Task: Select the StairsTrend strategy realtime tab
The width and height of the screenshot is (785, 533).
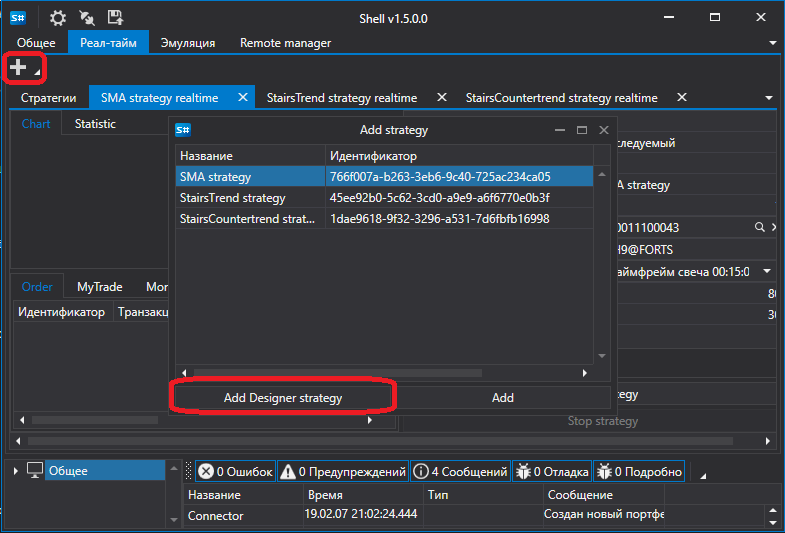Action: pyautogui.click(x=342, y=98)
